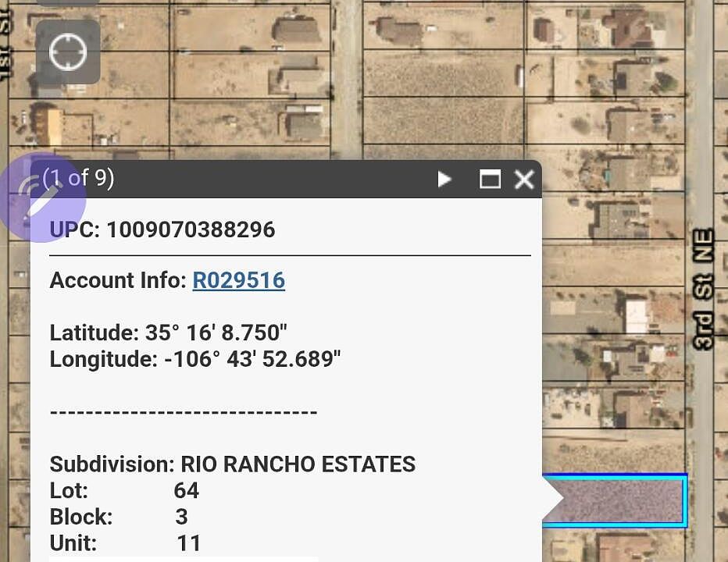The height and width of the screenshot is (562, 728).
Task: Maximize the parcel info popup
Action: pyautogui.click(x=490, y=179)
